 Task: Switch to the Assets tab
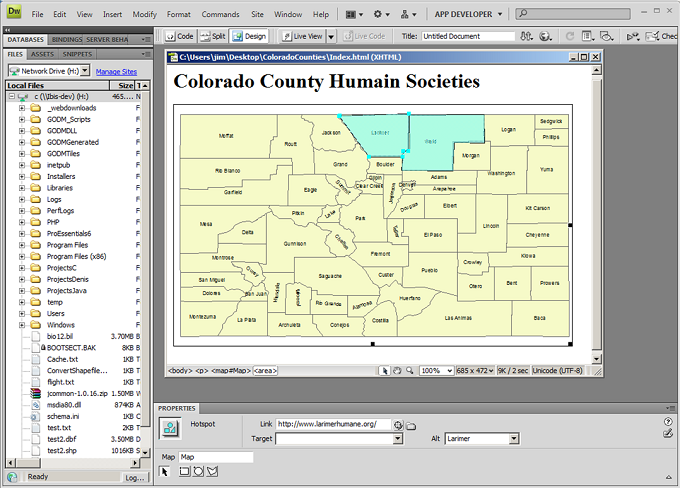[x=43, y=54]
